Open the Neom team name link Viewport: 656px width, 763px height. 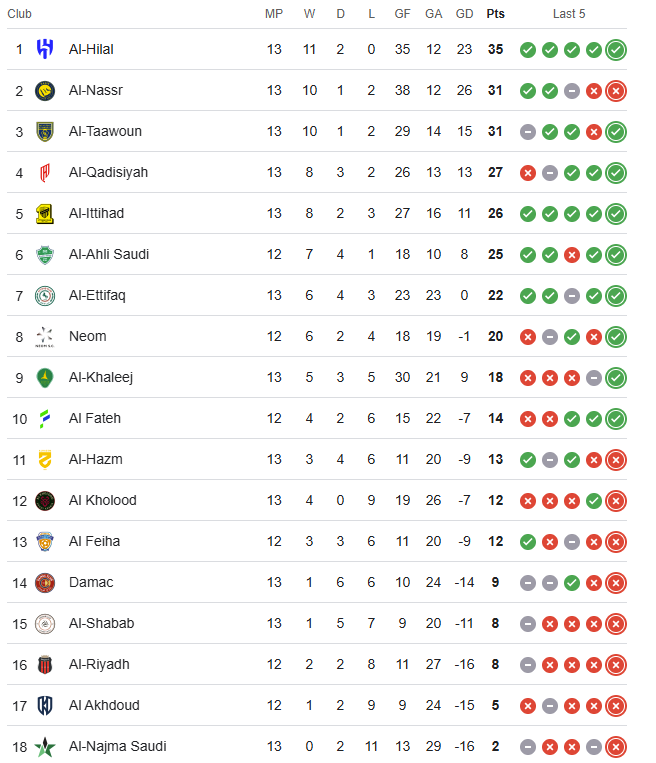pos(87,336)
